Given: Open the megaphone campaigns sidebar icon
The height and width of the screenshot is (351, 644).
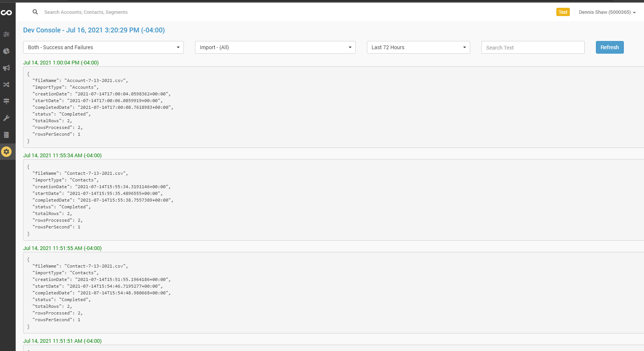Looking at the screenshot, I should (6, 68).
